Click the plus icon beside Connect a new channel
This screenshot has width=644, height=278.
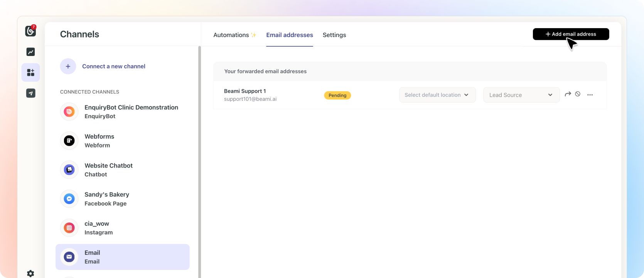coord(68,66)
